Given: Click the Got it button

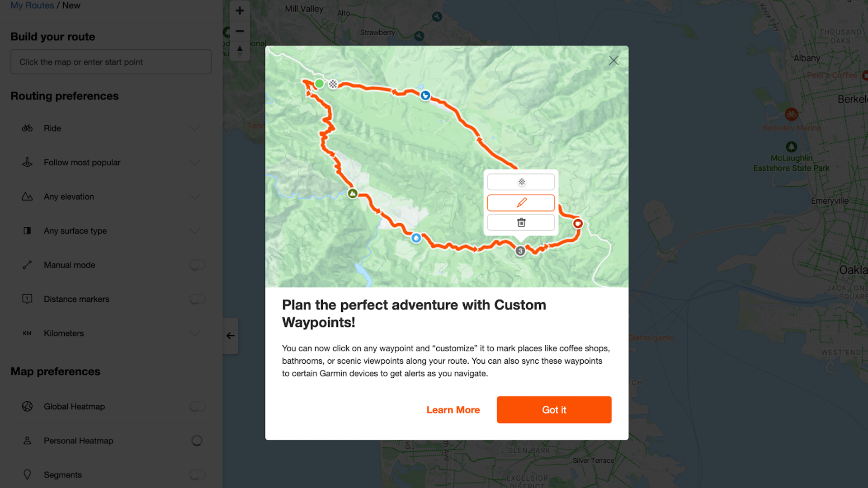Looking at the screenshot, I should tap(554, 410).
